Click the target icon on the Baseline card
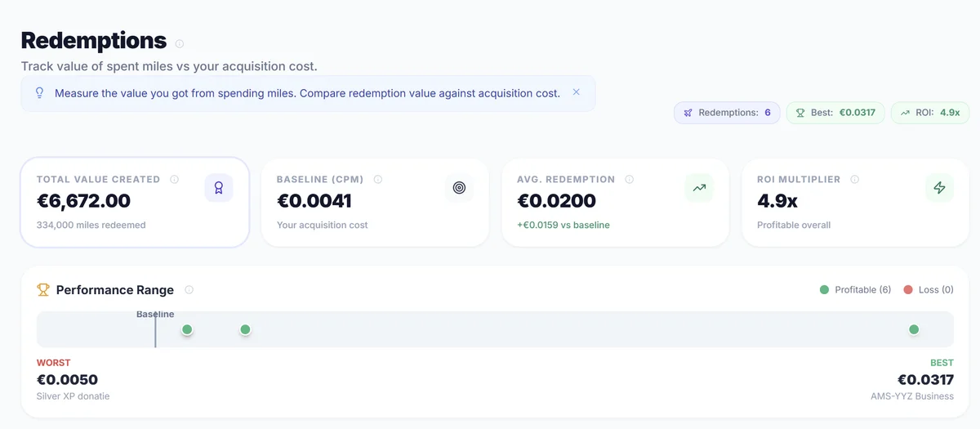 [x=459, y=188]
